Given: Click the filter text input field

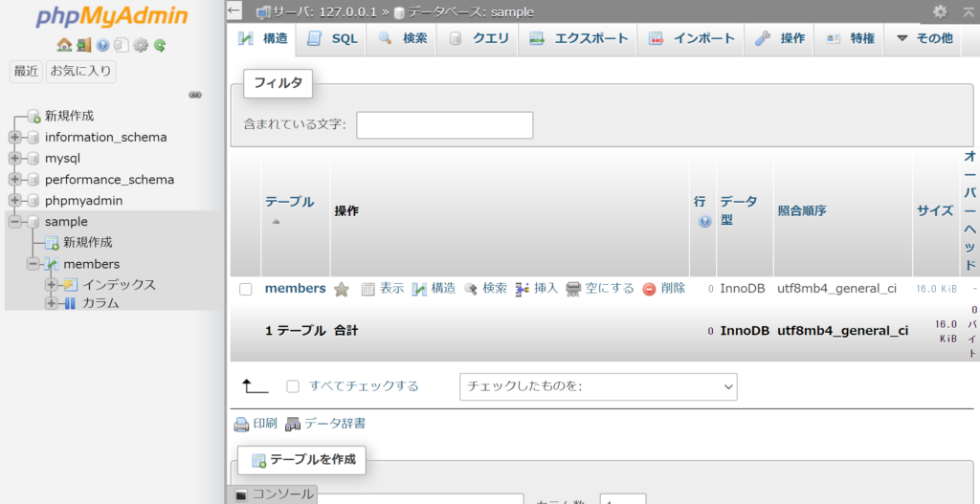Looking at the screenshot, I should click(x=444, y=125).
